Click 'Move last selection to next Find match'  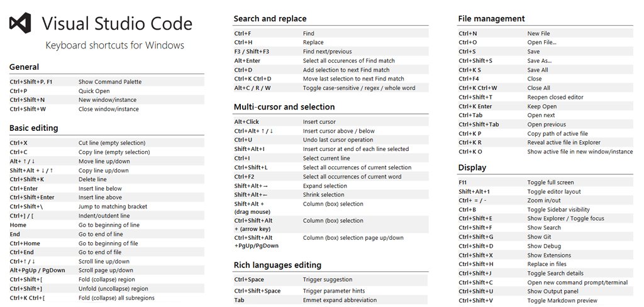(x=353, y=79)
